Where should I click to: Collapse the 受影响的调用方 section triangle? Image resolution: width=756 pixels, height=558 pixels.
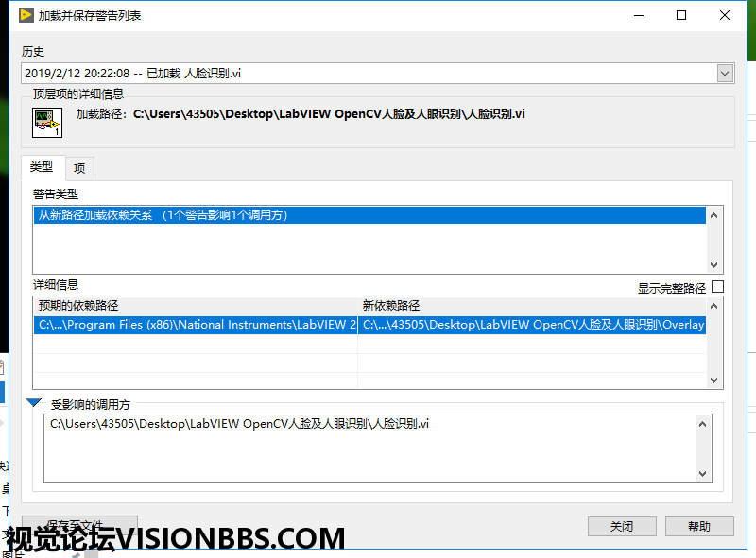pos(34,403)
